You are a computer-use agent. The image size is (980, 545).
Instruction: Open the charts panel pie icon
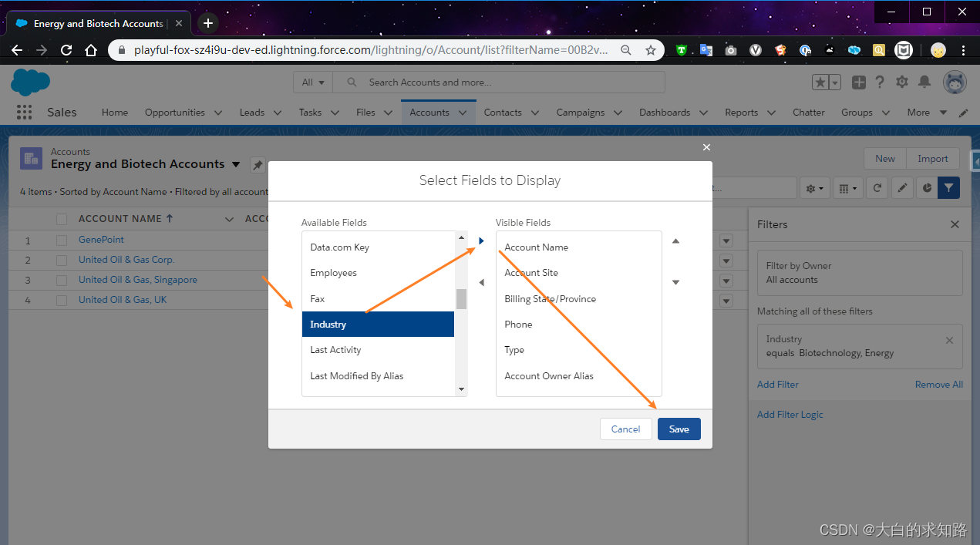point(927,187)
